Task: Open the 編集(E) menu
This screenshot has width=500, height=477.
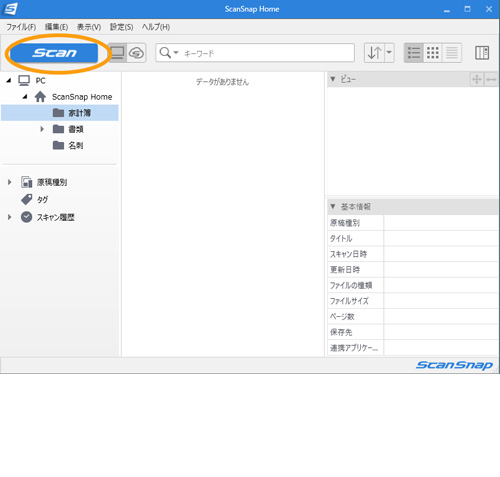Action: point(57,27)
